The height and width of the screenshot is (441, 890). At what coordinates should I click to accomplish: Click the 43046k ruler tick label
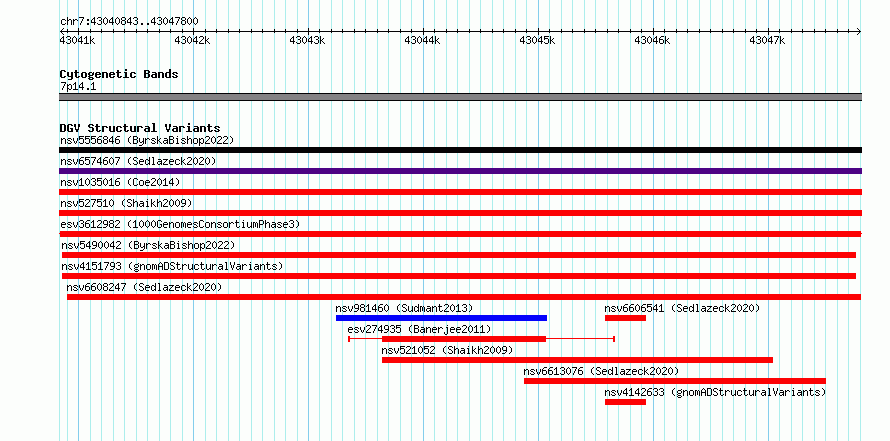tap(652, 40)
